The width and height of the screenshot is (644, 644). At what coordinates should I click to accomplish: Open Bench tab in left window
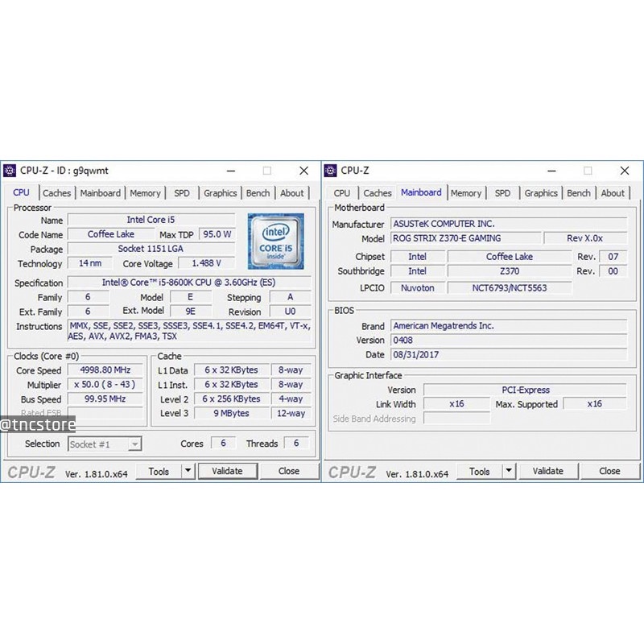click(x=258, y=193)
